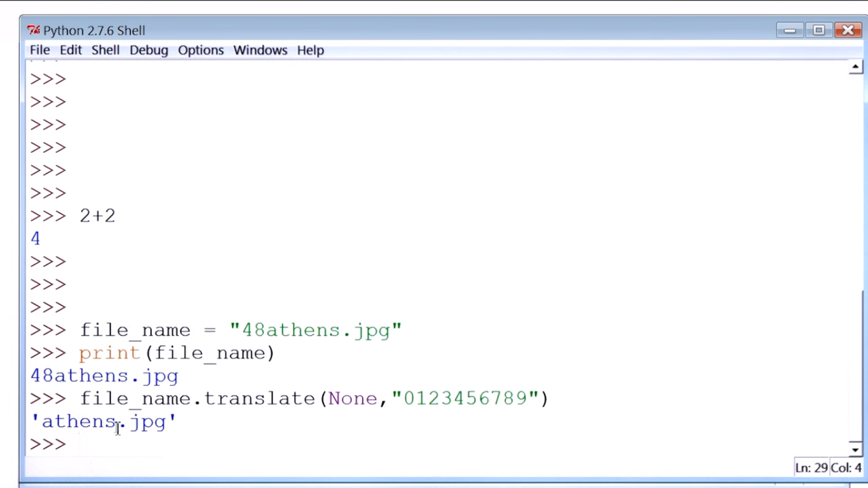Click the string "48athens.jpg" in the assignment

316,330
